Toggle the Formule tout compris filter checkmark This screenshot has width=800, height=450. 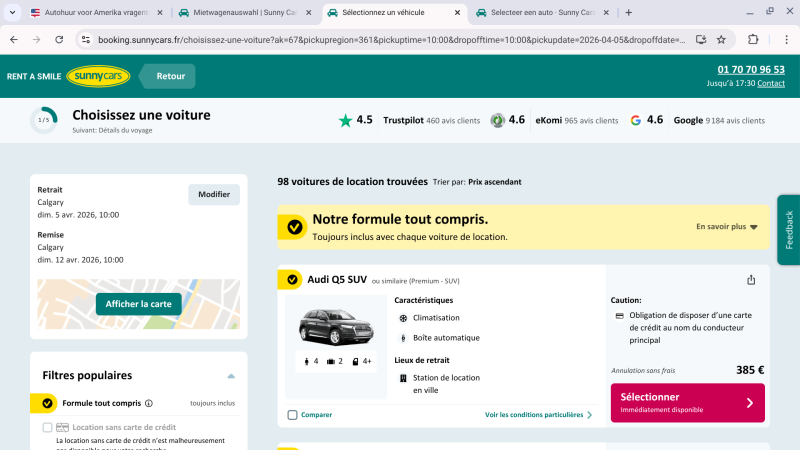pos(47,404)
